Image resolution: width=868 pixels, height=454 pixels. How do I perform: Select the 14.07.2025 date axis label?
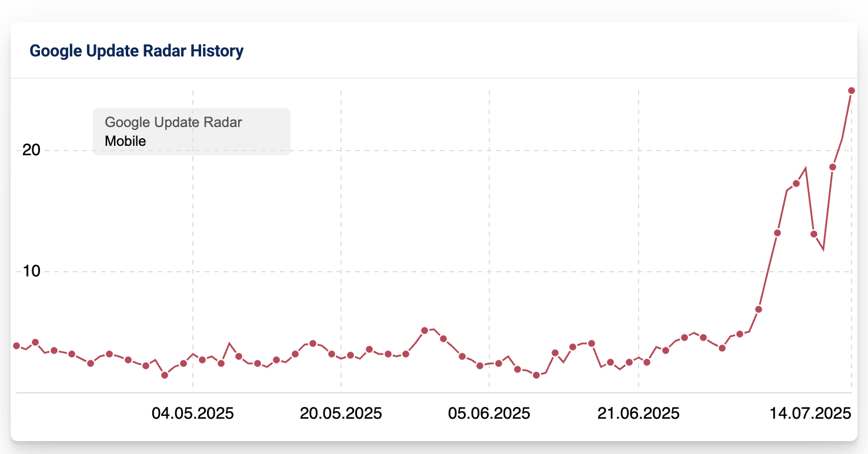[x=811, y=413]
